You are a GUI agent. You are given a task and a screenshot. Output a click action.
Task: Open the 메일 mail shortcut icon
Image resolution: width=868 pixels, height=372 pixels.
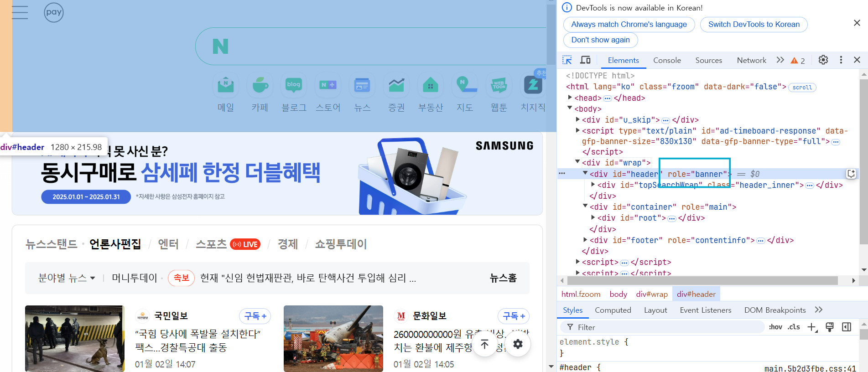coord(226,85)
